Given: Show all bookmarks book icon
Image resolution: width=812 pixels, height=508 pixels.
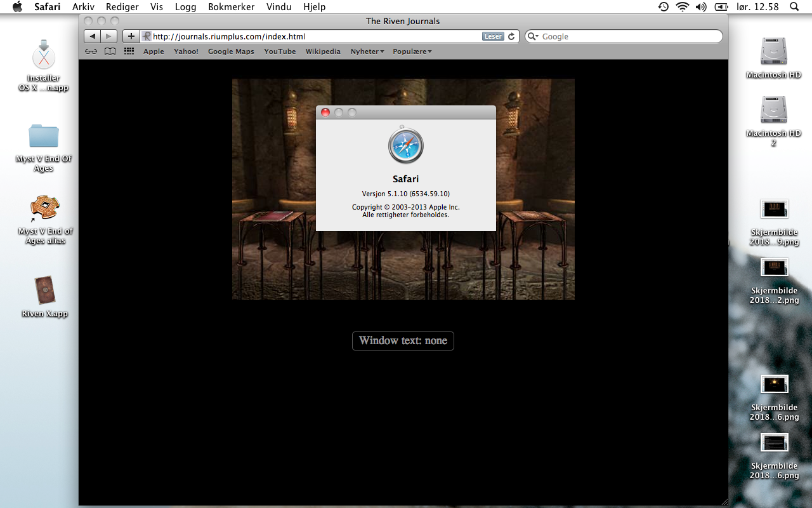Looking at the screenshot, I should click(110, 51).
